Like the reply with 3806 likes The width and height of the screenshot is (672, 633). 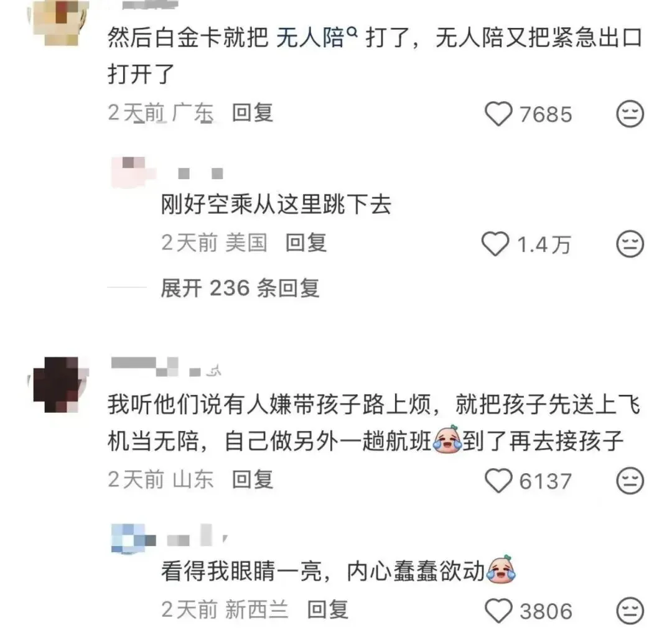498,610
